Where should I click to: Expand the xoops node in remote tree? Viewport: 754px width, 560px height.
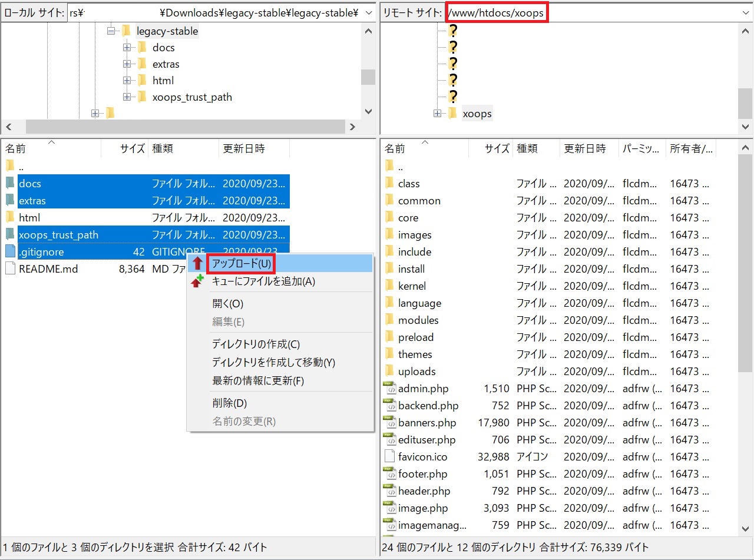pos(437,113)
